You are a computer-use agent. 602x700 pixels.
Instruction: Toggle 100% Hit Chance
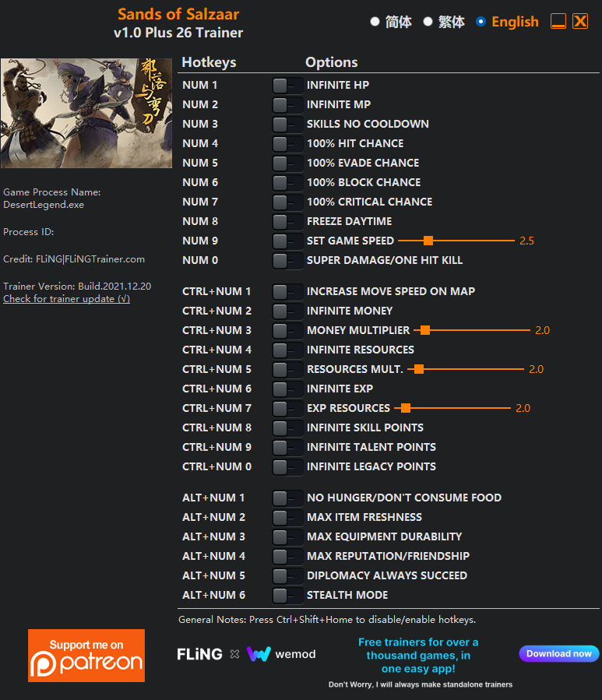click(x=287, y=144)
